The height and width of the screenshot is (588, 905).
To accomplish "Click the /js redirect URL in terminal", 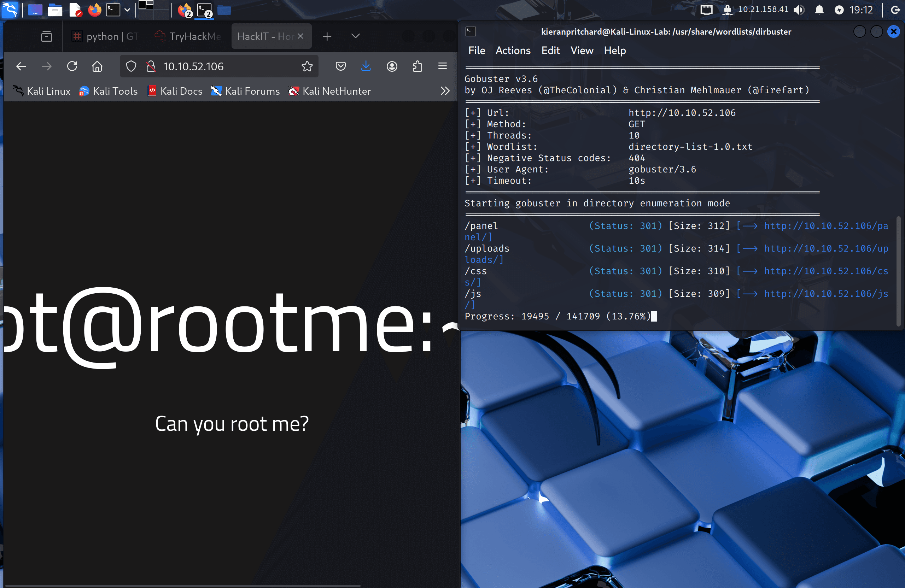I will tap(826, 294).
